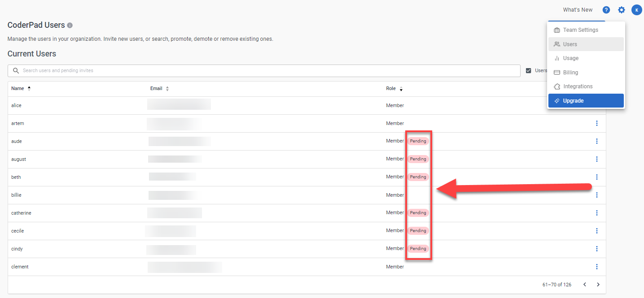Click the info icon beside CoderPad Users
Screen dimensions: 644x298
click(x=70, y=26)
